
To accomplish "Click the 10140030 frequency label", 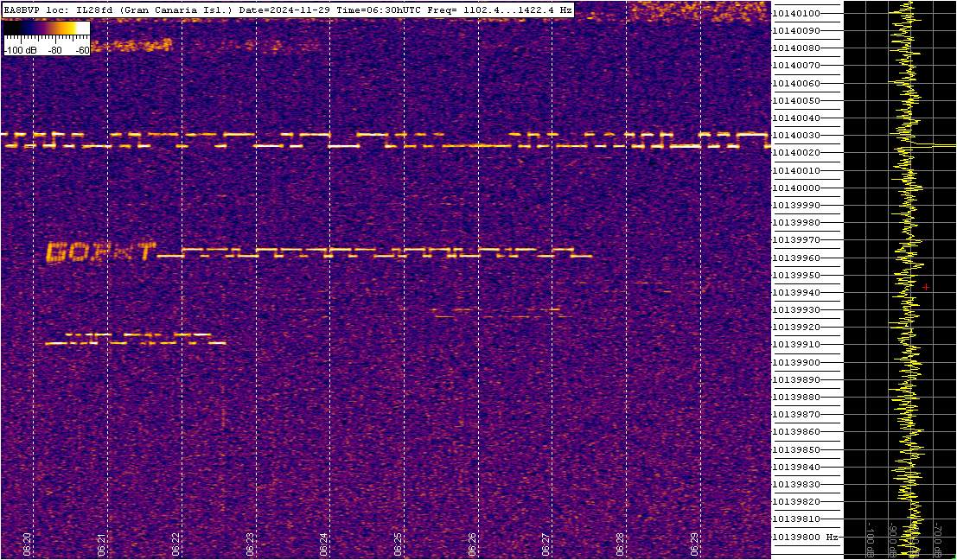I will (x=796, y=136).
